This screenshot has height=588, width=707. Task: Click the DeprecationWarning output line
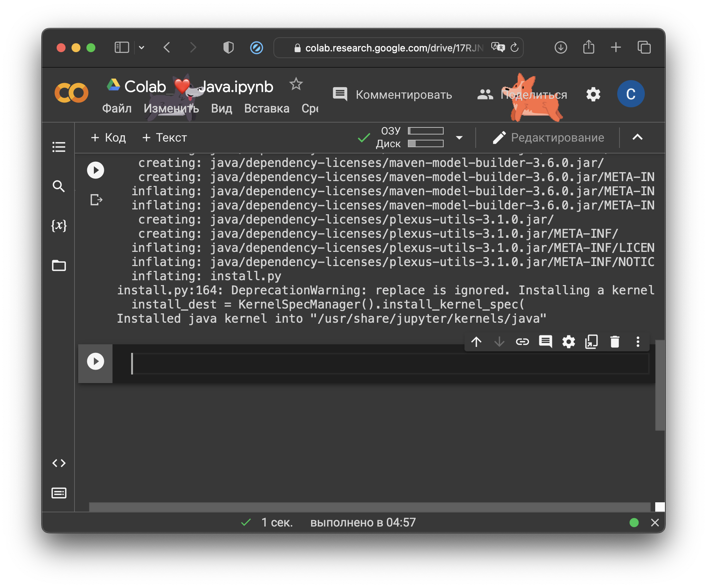point(386,290)
